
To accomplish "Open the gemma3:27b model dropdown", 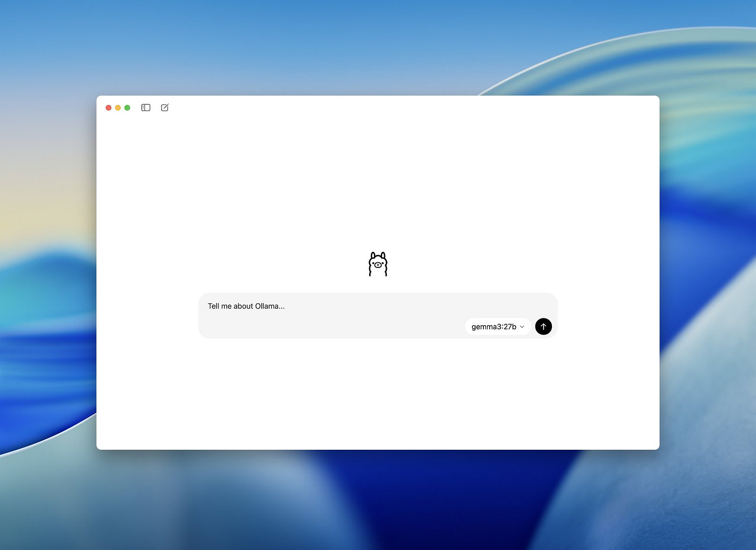I will pos(497,327).
